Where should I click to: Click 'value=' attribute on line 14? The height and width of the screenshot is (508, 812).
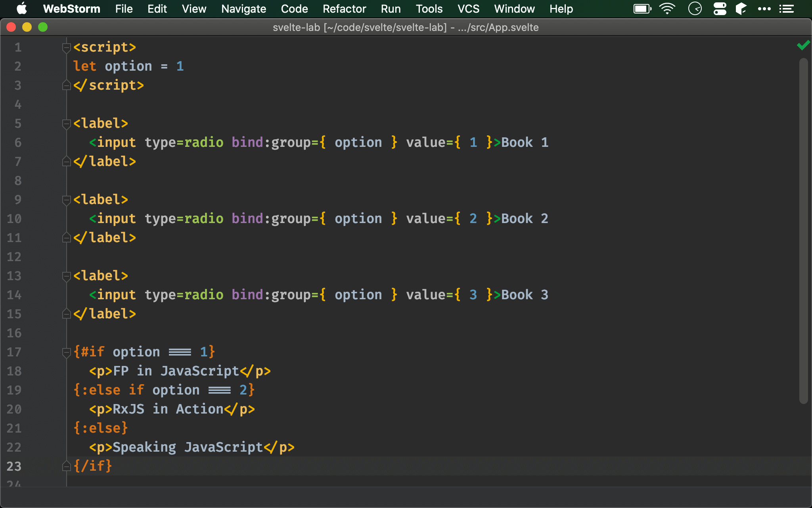[x=429, y=295]
